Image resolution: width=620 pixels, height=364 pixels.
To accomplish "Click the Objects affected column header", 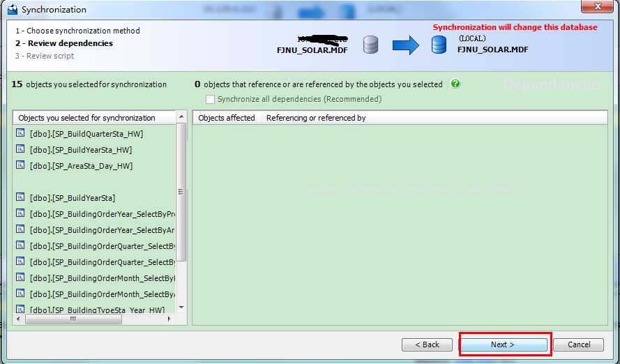I will [x=227, y=118].
